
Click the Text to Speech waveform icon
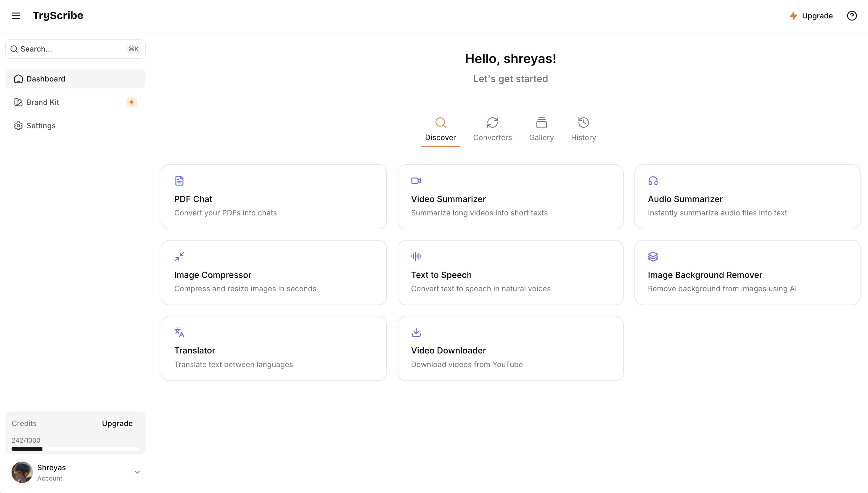tap(416, 256)
